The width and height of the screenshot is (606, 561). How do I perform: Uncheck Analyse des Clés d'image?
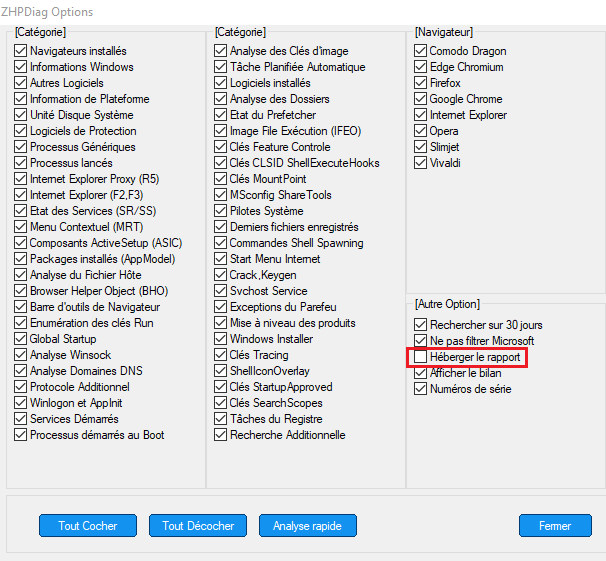(221, 51)
